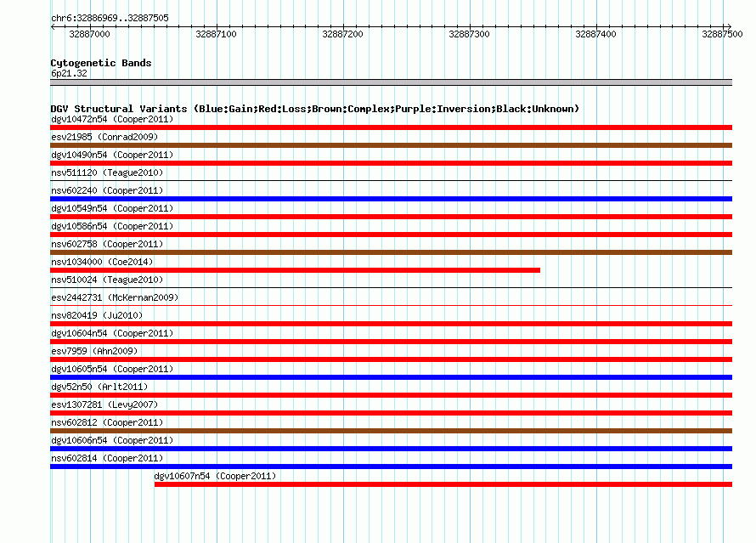This screenshot has height=543, width=756.
Task: Click the right arrowhead of the ruler
Action: [x=730, y=26]
